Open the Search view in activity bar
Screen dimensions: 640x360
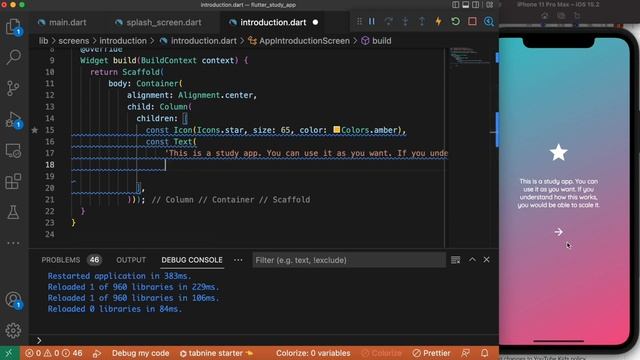tap(13, 57)
